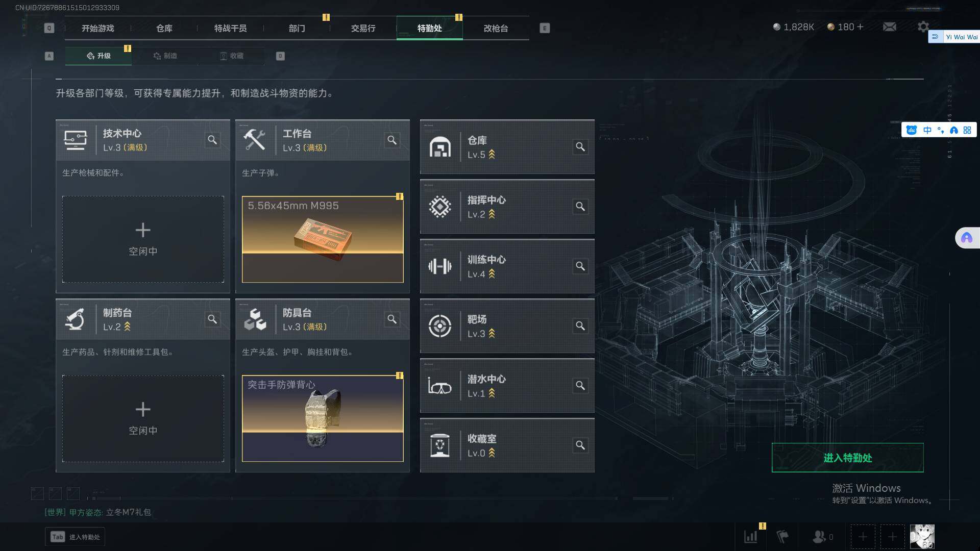Screen dimensions: 980x551
Task: Open the mail envelope icon
Action: (890, 27)
